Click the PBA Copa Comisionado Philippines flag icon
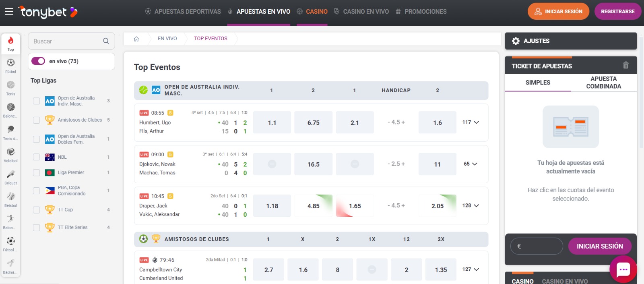This screenshot has width=644, height=284. (50, 191)
